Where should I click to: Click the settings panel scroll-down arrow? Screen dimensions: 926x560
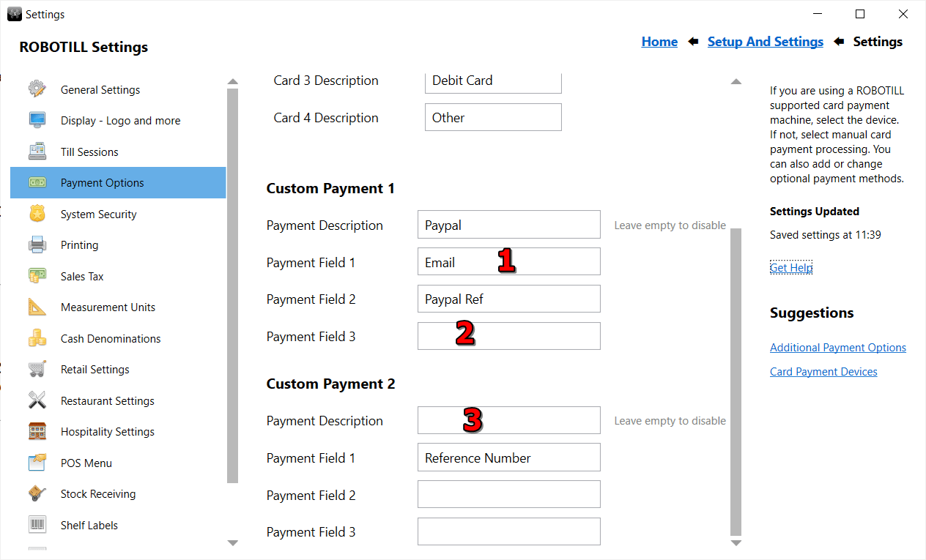point(736,542)
